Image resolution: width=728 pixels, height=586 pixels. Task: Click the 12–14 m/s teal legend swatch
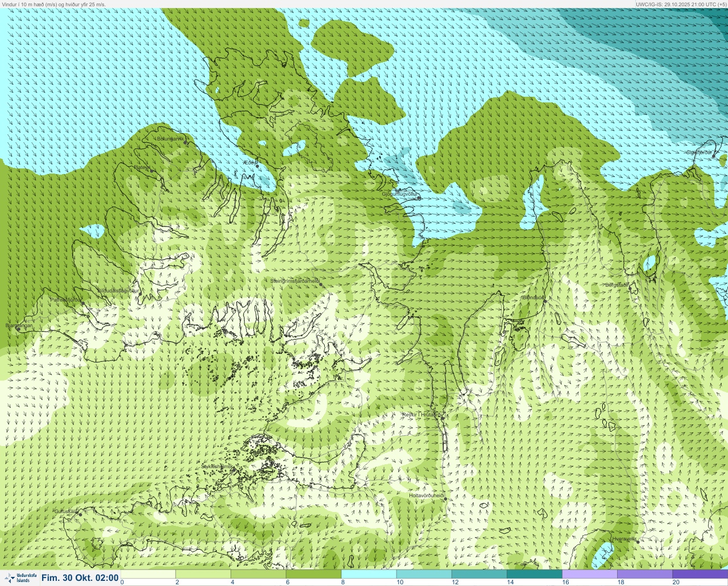[479, 574]
